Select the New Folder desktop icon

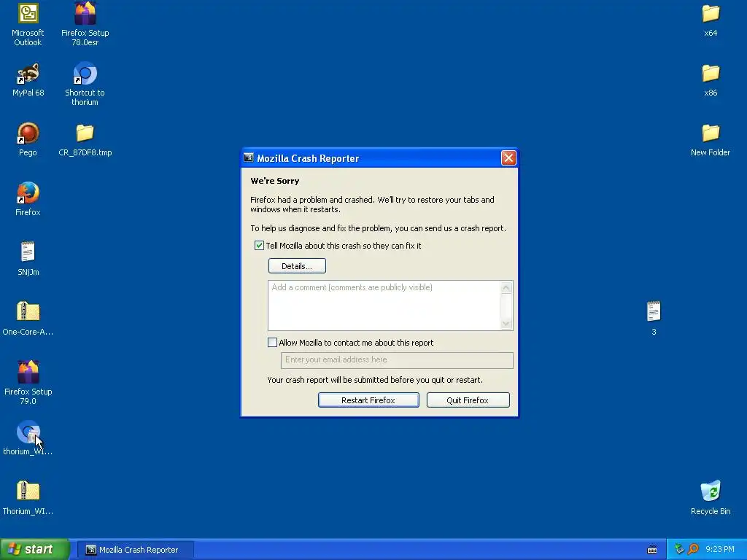(x=711, y=133)
